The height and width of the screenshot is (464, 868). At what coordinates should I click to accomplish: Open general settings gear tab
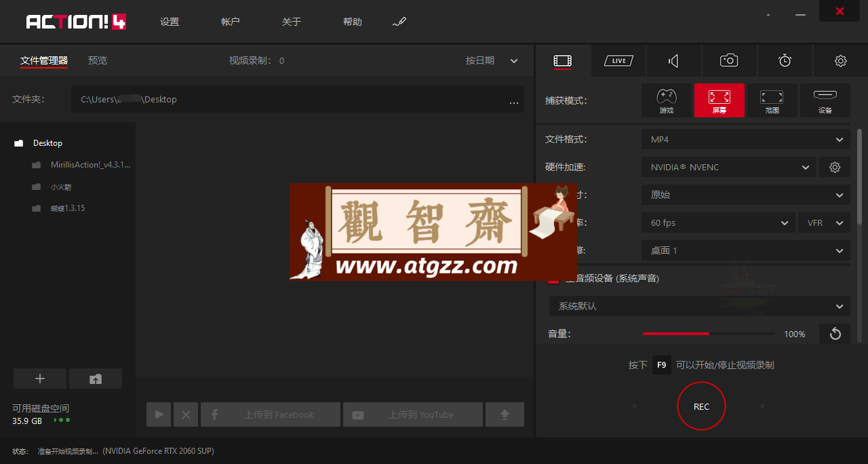point(840,61)
